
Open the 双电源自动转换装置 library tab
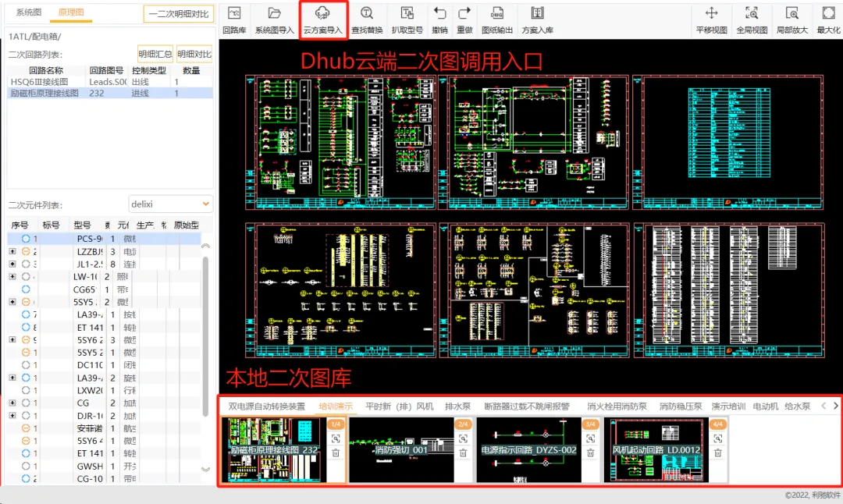[x=267, y=406]
